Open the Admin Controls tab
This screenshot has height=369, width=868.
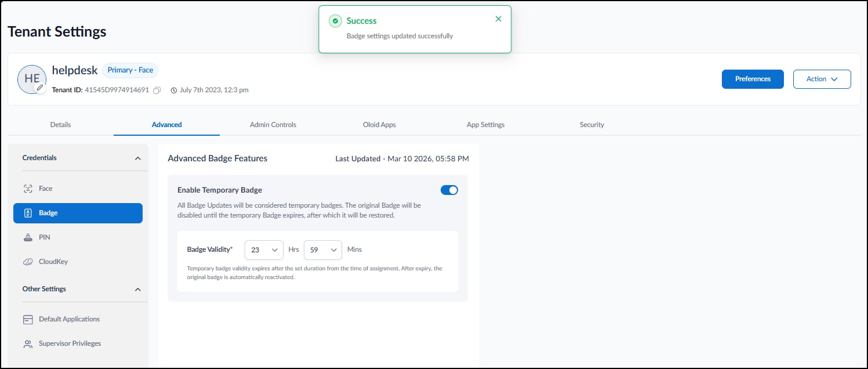(273, 125)
